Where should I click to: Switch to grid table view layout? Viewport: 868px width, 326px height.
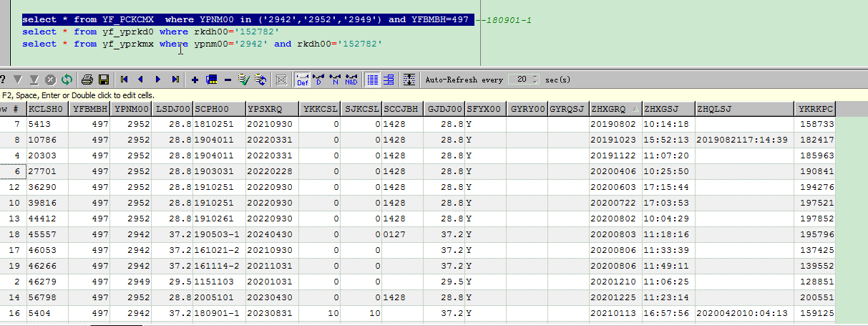click(x=372, y=80)
